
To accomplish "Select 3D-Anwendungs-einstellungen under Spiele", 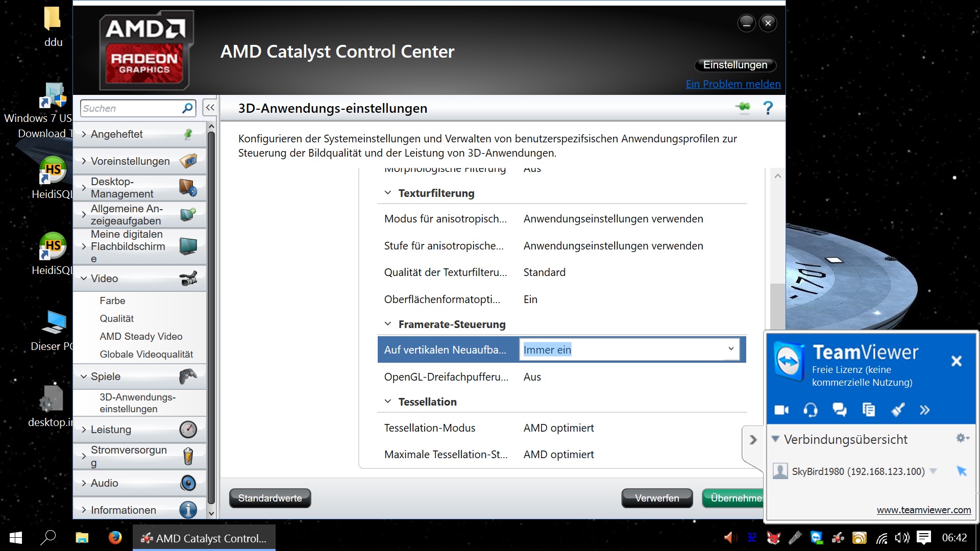I will point(138,403).
